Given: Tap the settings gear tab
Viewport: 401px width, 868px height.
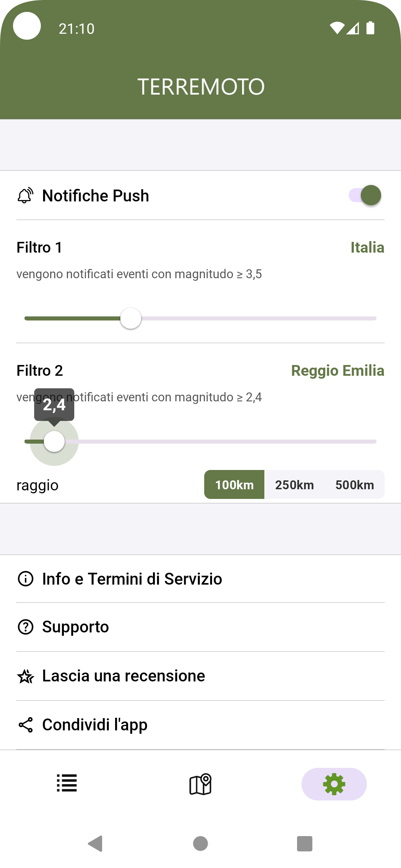Looking at the screenshot, I should [334, 783].
